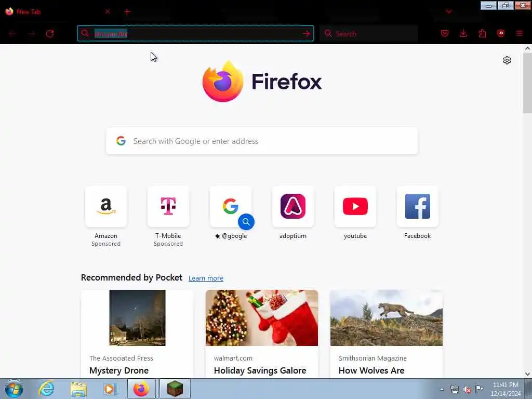Viewport: 532px width, 399px height.
Task: Open the Firefox hamburger menu
Action: 519,33
